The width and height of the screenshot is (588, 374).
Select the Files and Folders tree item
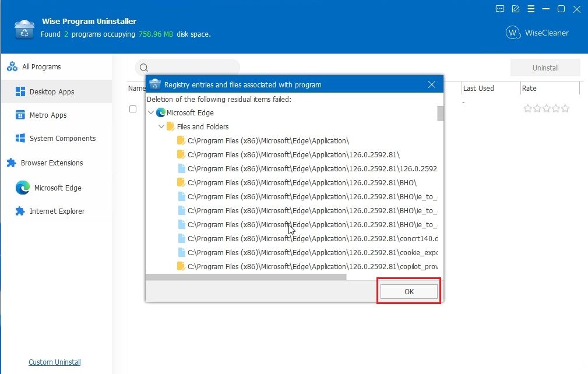(202, 126)
